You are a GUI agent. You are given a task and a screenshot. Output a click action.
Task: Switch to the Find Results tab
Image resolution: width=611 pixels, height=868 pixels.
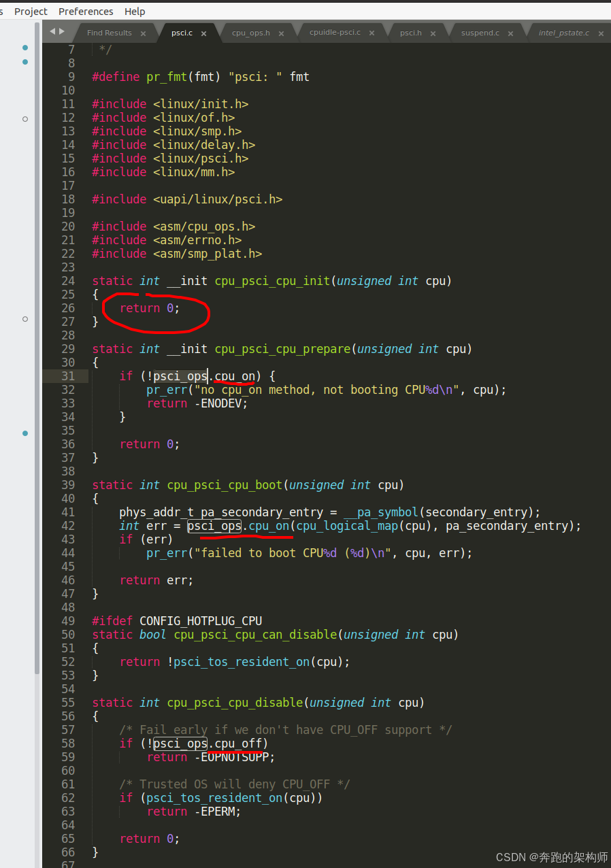click(110, 33)
